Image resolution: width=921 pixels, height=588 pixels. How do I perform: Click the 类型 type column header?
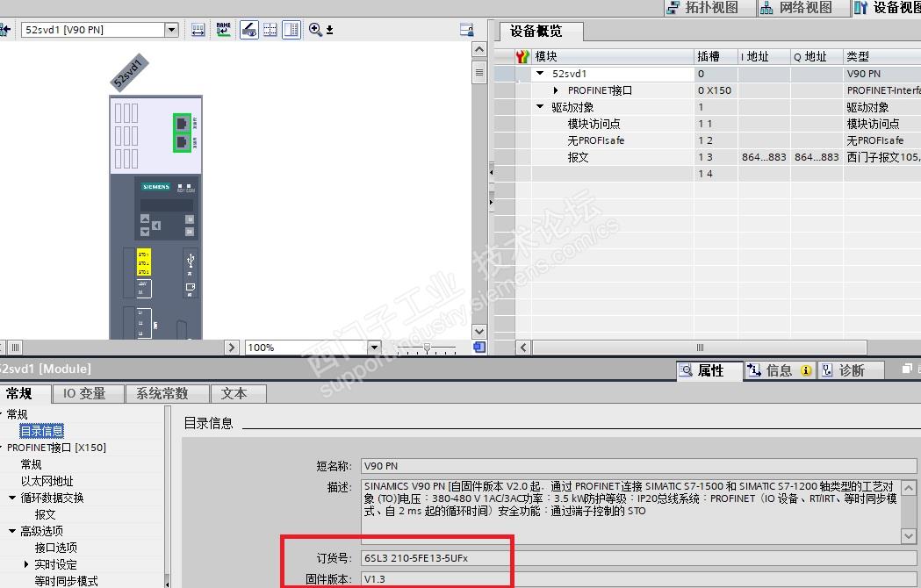point(882,56)
